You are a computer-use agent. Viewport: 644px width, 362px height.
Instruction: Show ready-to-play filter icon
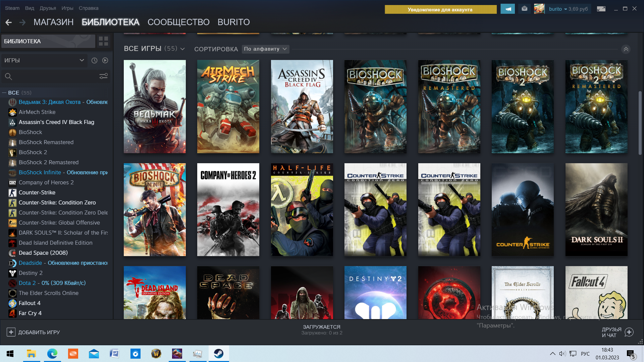(x=105, y=60)
